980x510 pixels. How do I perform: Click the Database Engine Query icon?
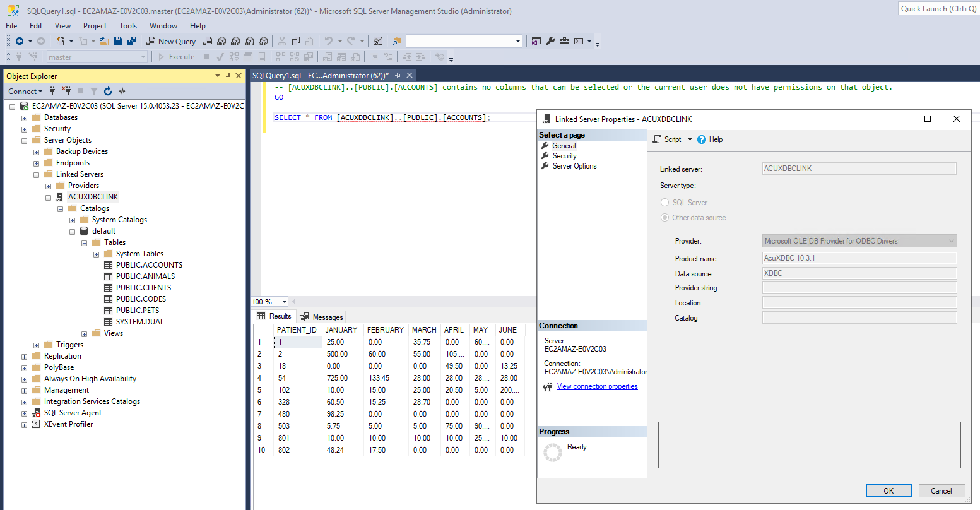pyautogui.click(x=208, y=41)
